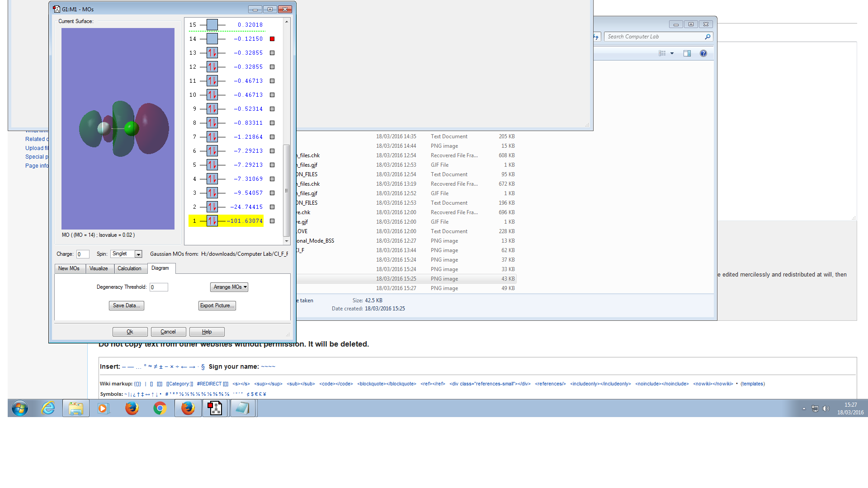The height and width of the screenshot is (488, 868).
Task: Open Windows Media Player from the taskbar
Action: 103,408
